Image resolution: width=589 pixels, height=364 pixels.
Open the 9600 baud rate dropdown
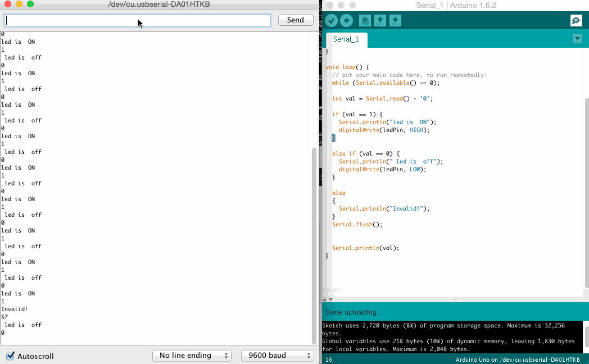[277, 356]
